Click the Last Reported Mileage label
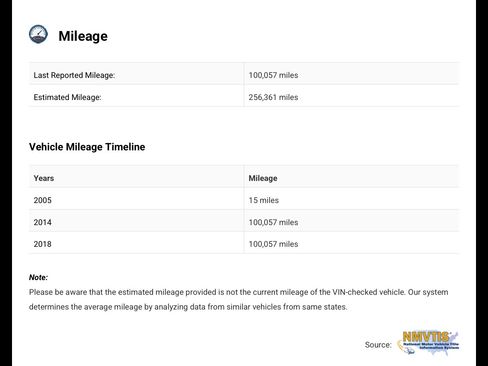This screenshot has width=488, height=366. [74, 75]
